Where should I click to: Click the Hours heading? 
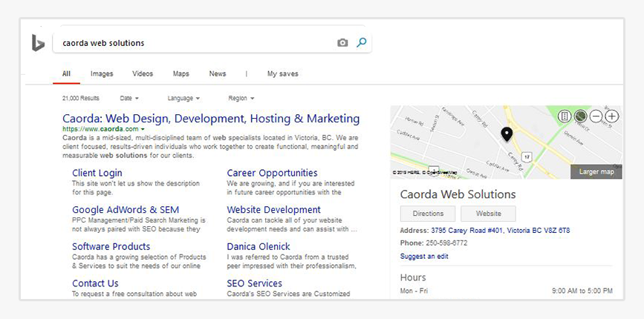point(413,277)
